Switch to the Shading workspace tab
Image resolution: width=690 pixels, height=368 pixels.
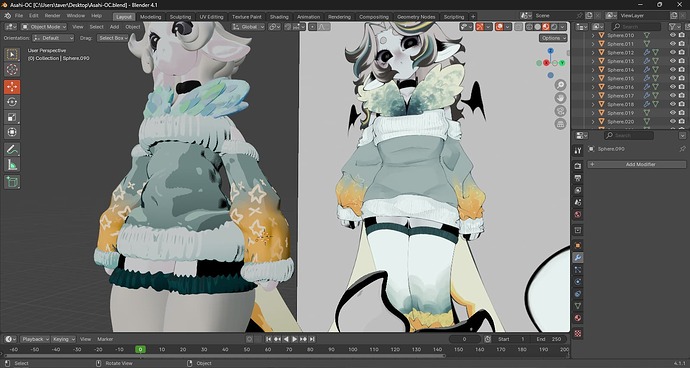coord(279,17)
